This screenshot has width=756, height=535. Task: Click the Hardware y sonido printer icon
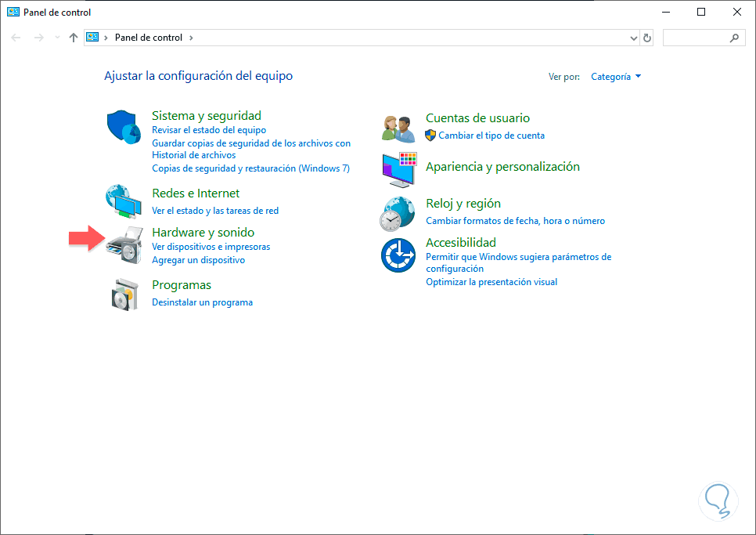pos(125,240)
